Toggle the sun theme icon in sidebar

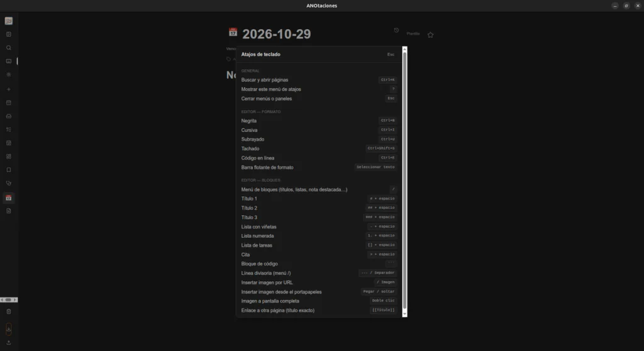point(9,75)
